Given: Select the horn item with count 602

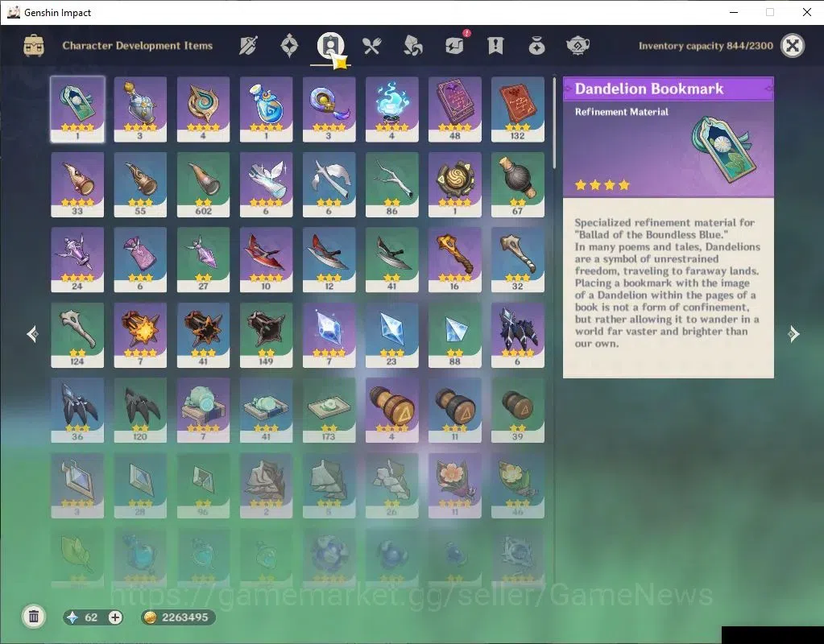Looking at the screenshot, I should coord(203,184).
